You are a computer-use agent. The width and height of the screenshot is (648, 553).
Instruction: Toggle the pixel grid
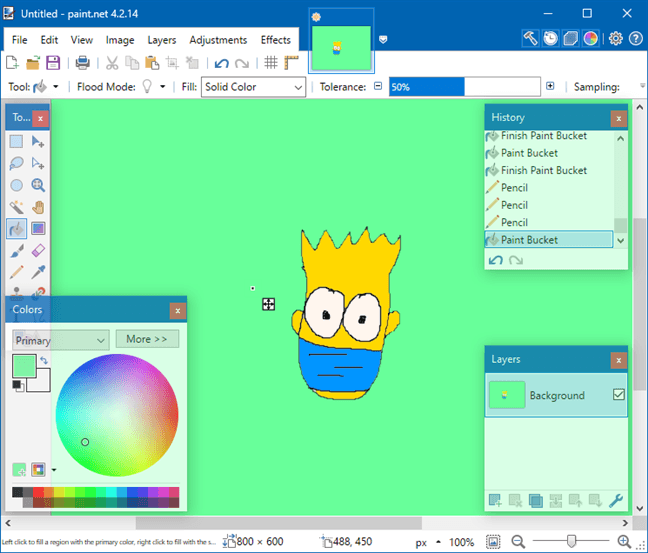pyautogui.click(x=271, y=63)
